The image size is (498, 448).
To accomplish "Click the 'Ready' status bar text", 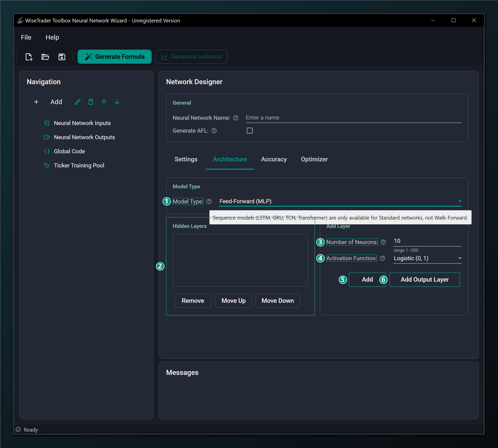I will pyautogui.click(x=31, y=430).
